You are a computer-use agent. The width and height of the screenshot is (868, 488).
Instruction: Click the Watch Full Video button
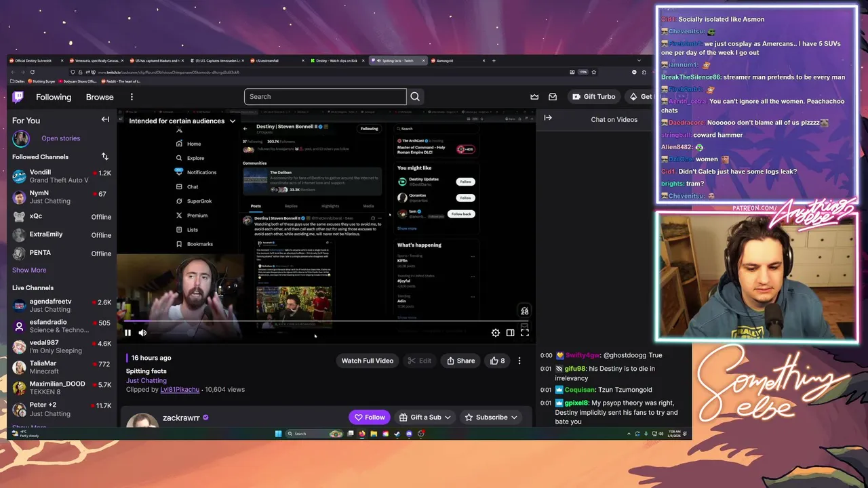[368, 361]
